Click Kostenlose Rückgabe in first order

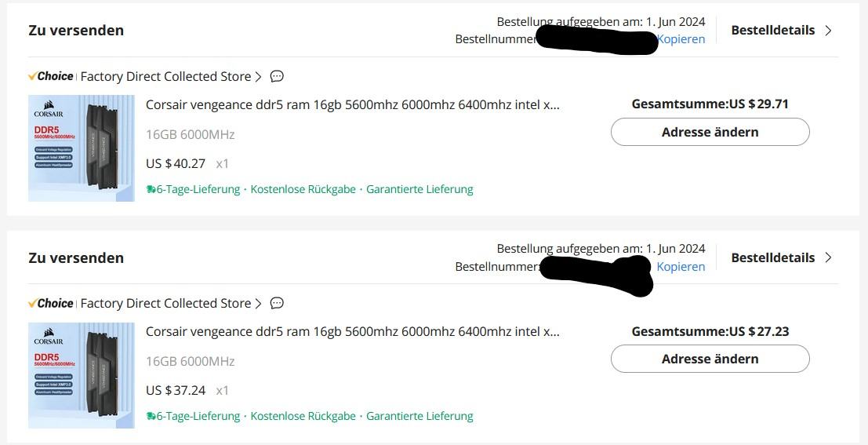(x=303, y=189)
